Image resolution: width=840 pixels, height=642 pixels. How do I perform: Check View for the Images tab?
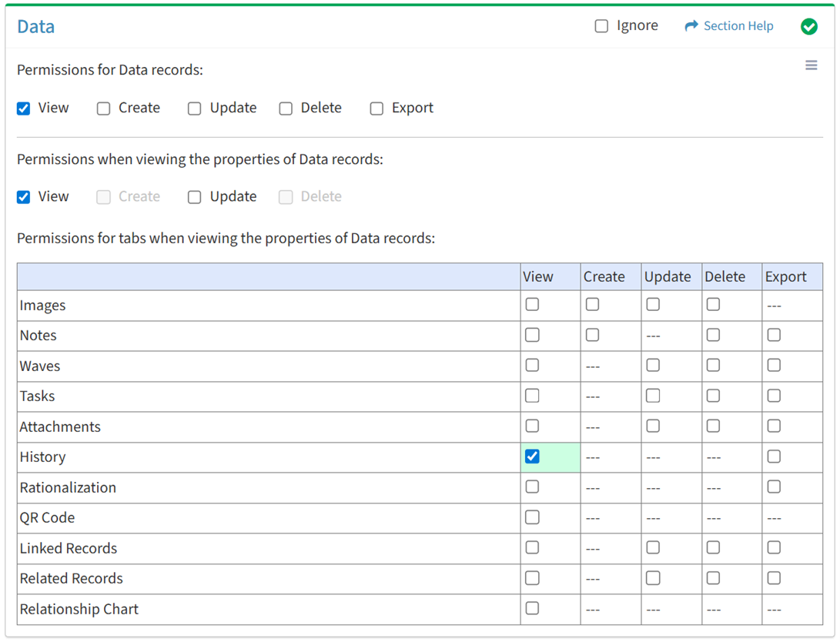(x=532, y=305)
